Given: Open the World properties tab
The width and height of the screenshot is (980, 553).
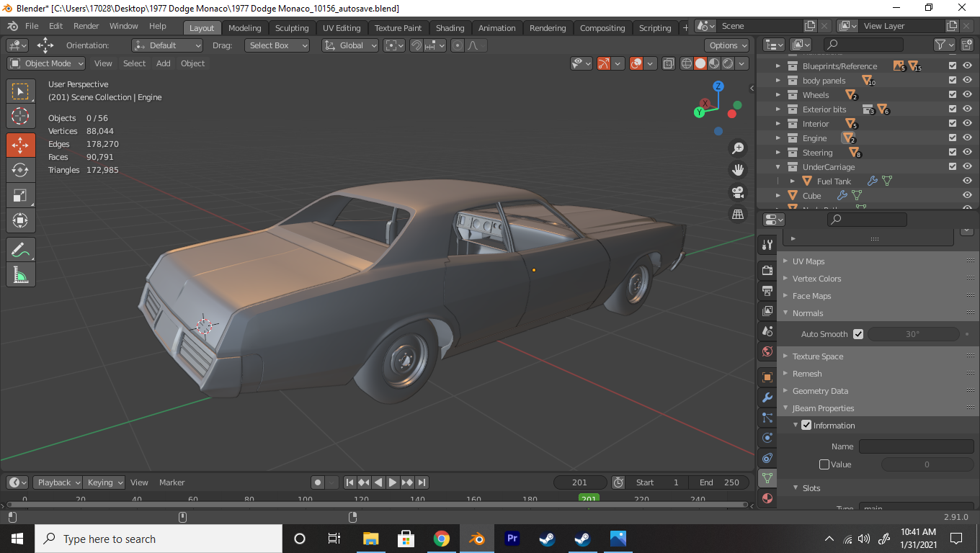Looking at the screenshot, I should coord(767,351).
